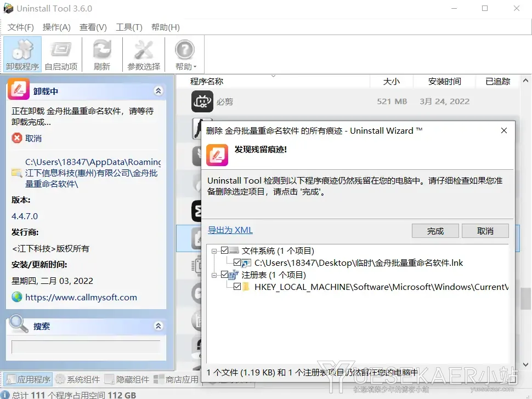
Task: Open the install folder path link
Action: click(x=93, y=173)
